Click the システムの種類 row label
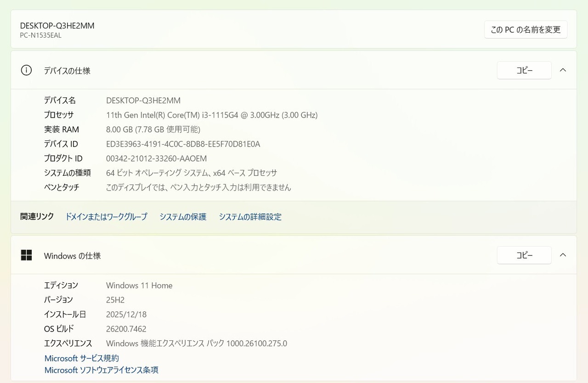 [68, 173]
